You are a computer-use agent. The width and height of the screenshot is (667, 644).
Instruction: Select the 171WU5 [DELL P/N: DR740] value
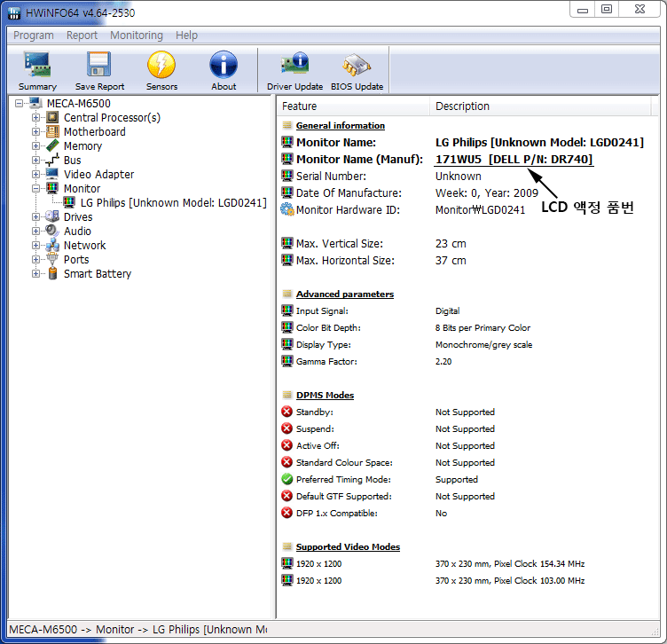[514, 159]
